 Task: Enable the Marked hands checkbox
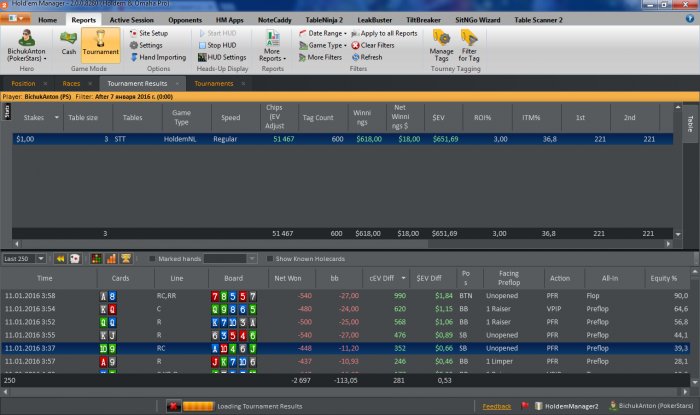[x=152, y=258]
